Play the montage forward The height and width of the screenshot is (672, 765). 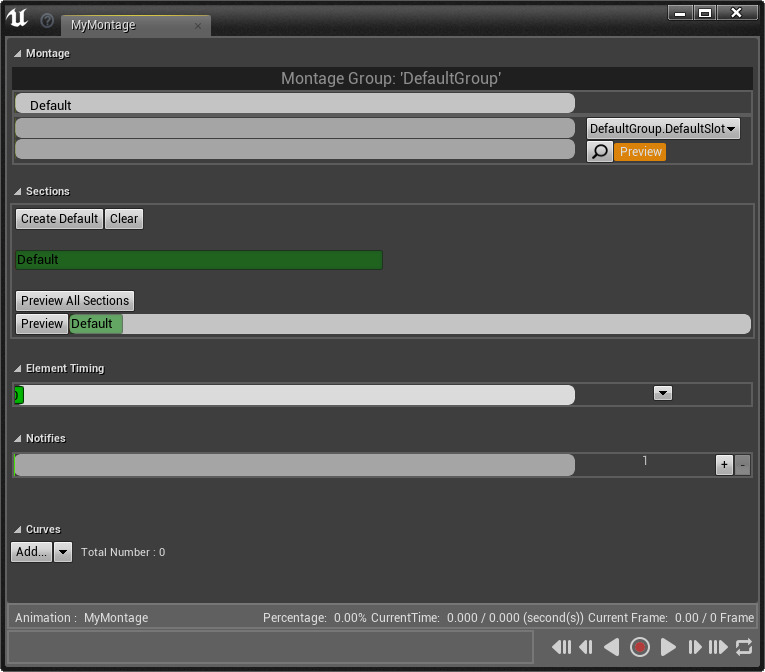669,647
